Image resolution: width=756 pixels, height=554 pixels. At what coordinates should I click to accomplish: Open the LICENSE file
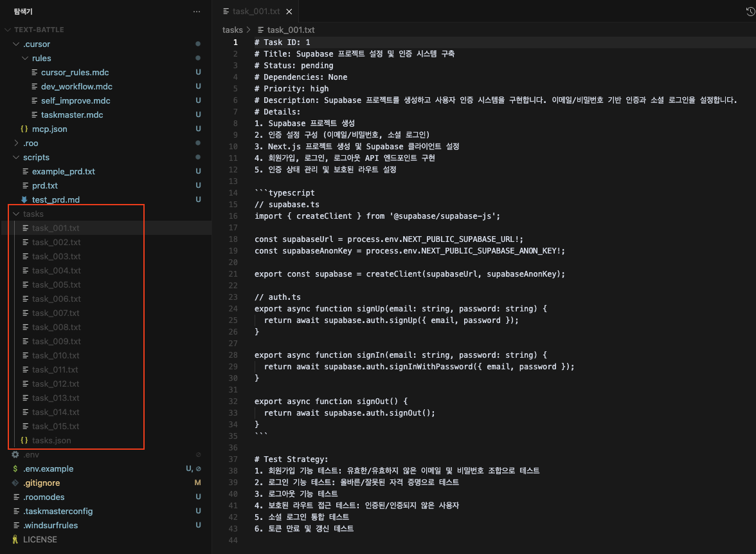pyautogui.click(x=40, y=539)
